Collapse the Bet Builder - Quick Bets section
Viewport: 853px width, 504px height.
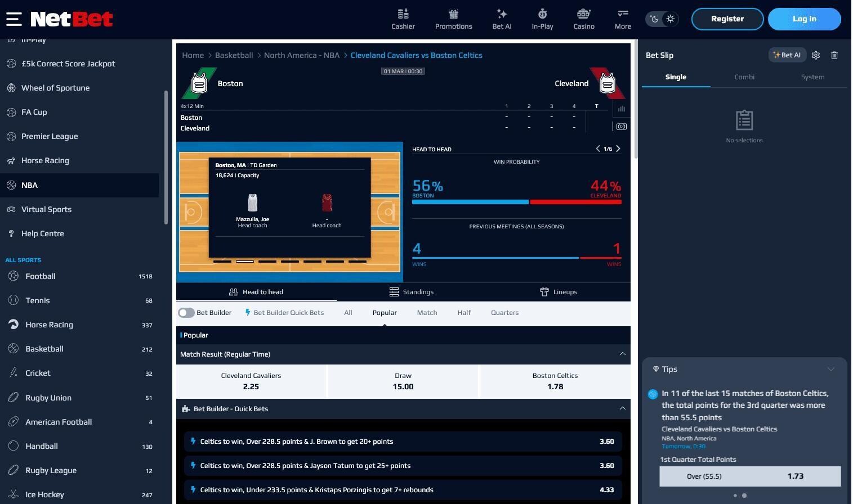[622, 408]
